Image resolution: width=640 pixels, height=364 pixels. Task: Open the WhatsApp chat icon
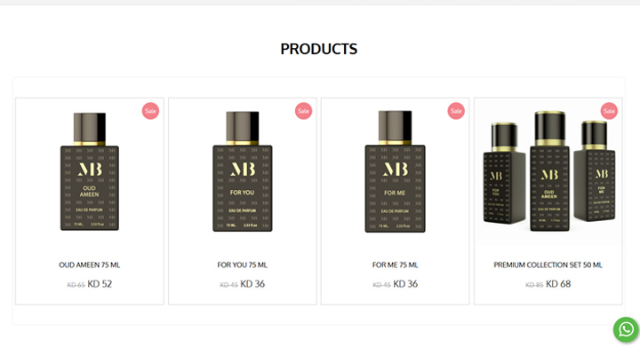pos(626,329)
